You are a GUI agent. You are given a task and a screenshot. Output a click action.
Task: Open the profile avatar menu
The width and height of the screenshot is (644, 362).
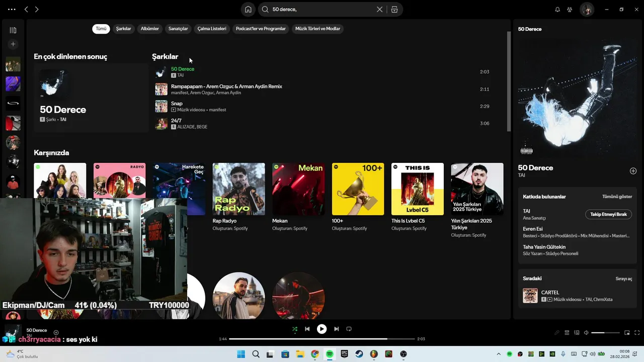click(587, 9)
